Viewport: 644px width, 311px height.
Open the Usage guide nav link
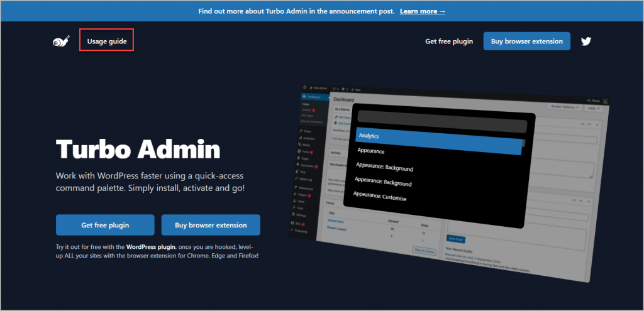(x=107, y=41)
